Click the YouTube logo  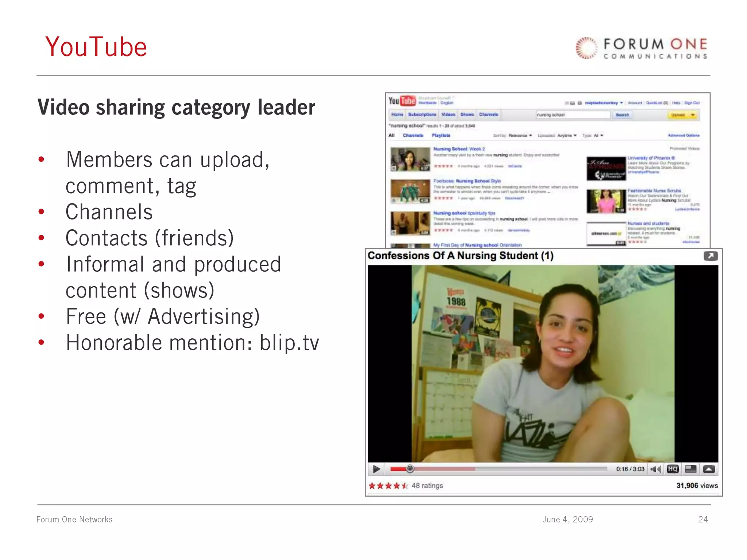coord(402,101)
